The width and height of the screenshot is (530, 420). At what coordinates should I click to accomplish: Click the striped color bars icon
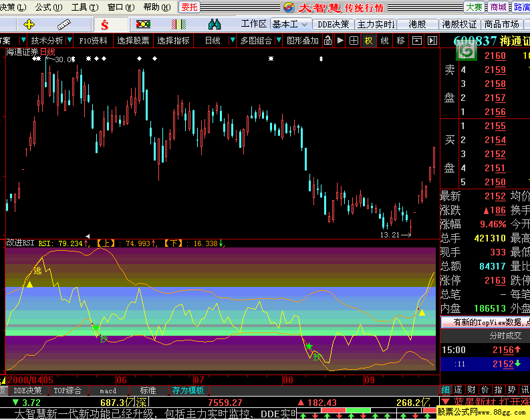click(178, 24)
